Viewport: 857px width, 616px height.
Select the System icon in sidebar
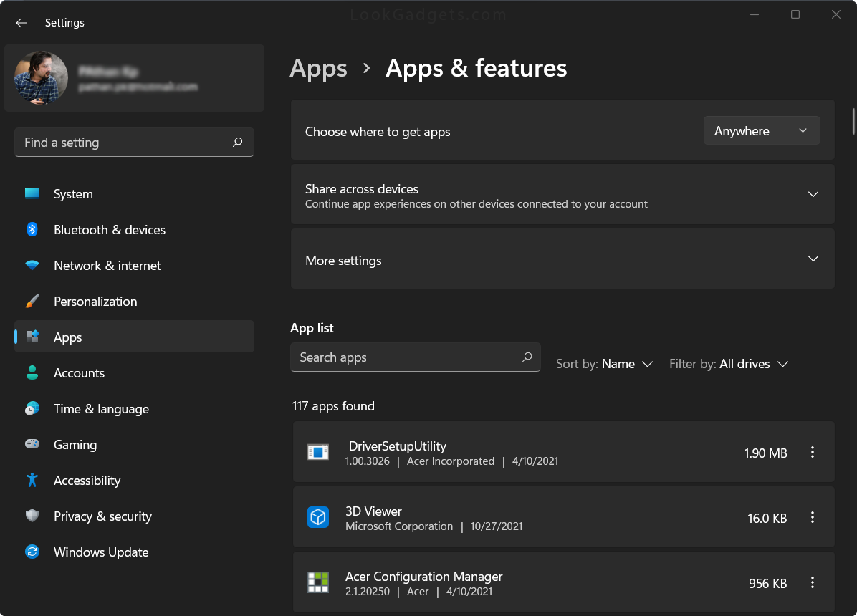pos(32,193)
